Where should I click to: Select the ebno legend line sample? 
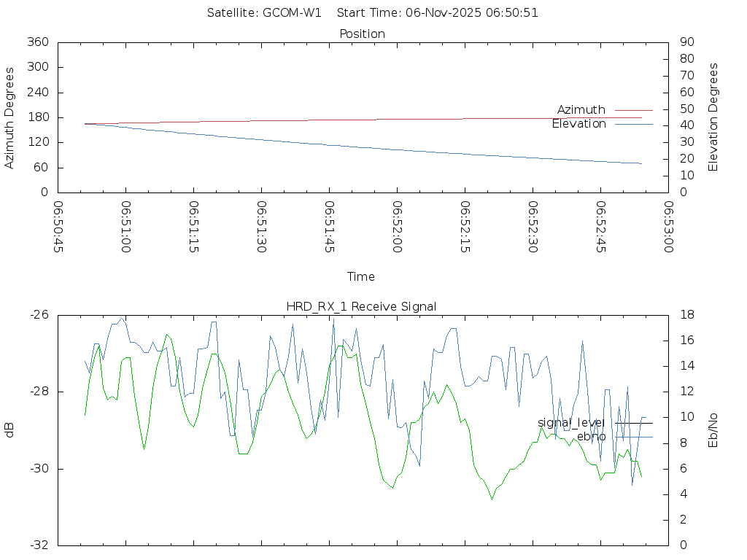point(633,437)
